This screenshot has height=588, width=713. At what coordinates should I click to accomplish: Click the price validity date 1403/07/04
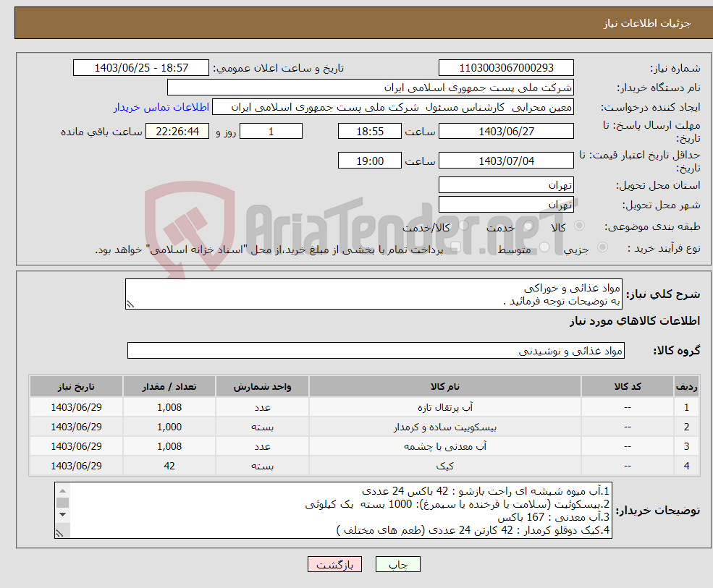point(506,161)
